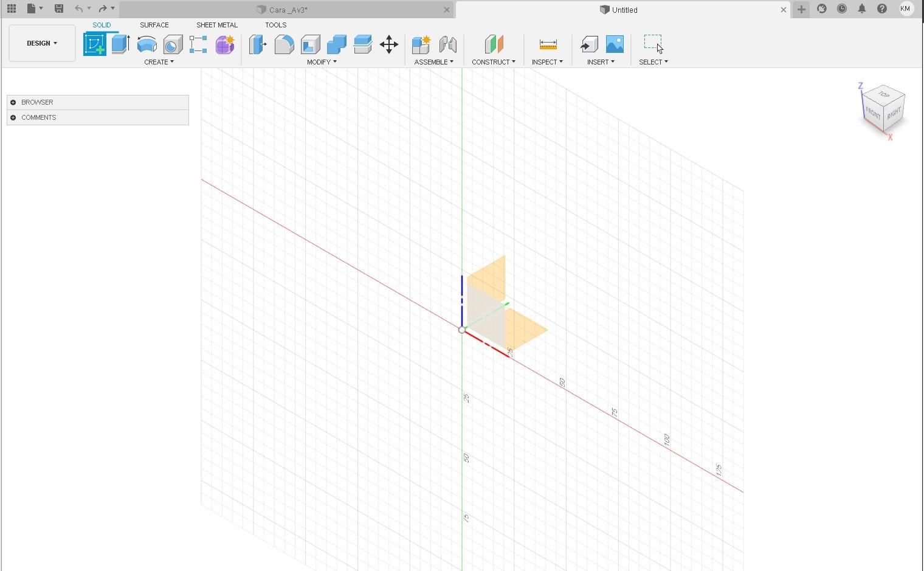Expand the INSPECT menu
Screen dimensions: 924x571
pyautogui.click(x=547, y=62)
